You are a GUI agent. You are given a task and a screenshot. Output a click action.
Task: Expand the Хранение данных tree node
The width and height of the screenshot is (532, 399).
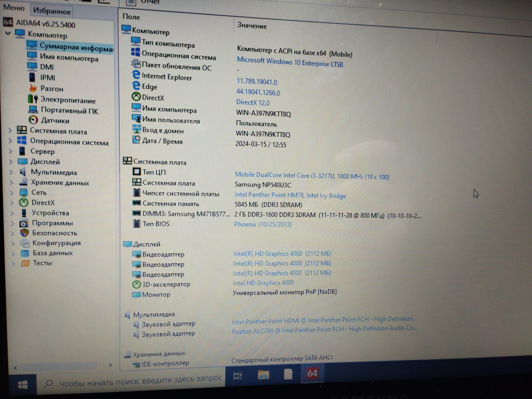(x=12, y=182)
